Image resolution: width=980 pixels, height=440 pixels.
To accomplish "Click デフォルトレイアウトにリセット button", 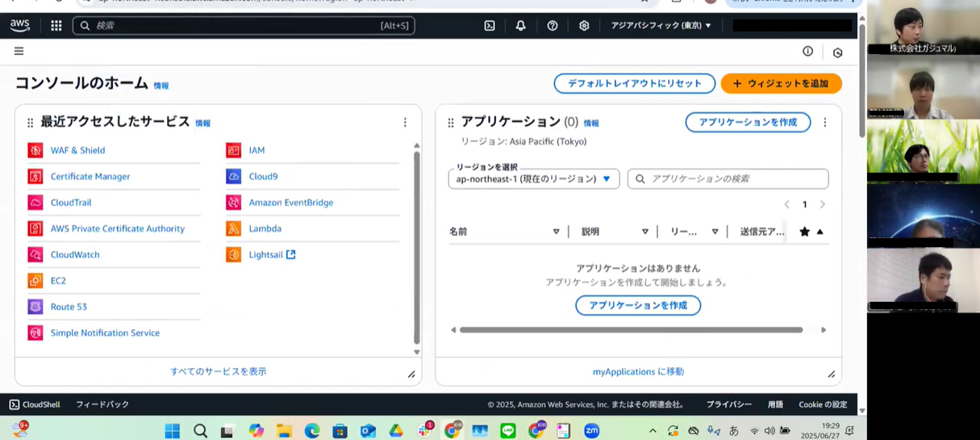I will pyautogui.click(x=635, y=84).
